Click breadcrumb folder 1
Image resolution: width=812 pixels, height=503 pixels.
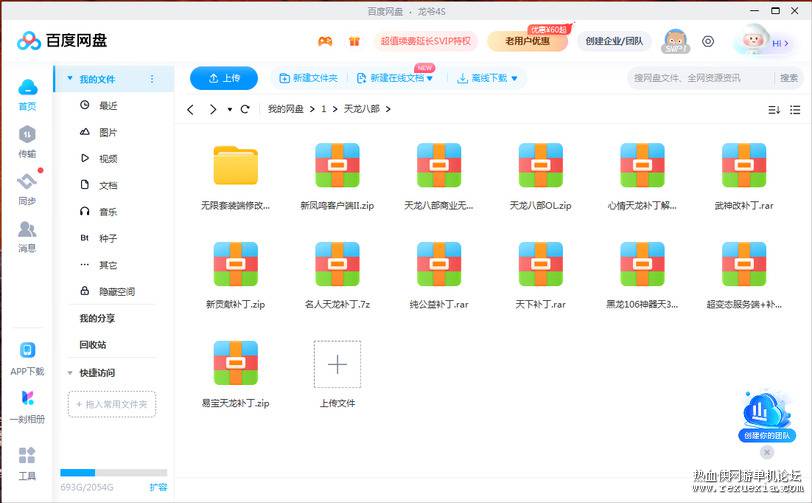click(x=324, y=109)
